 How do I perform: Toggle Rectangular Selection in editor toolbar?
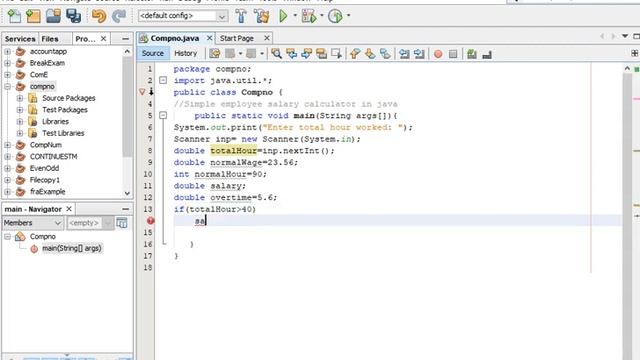click(x=336, y=53)
